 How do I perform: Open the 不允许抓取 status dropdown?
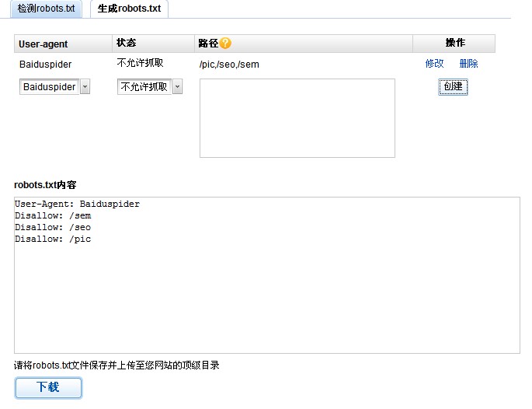150,87
